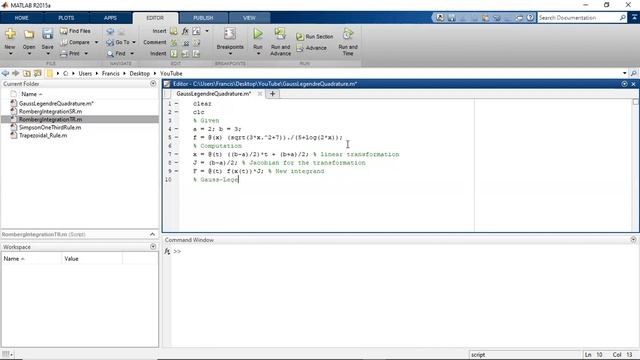Image resolution: width=640 pixels, height=360 pixels.
Task: Minimize the toolstrip ribbon arrow
Action: [x=635, y=18]
